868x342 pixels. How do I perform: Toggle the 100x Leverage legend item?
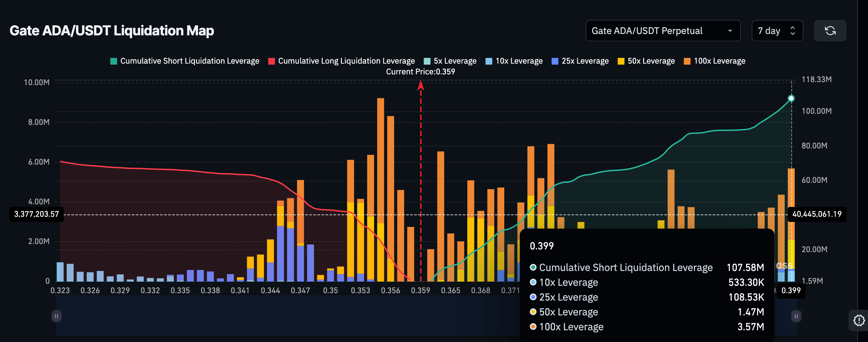(714, 61)
